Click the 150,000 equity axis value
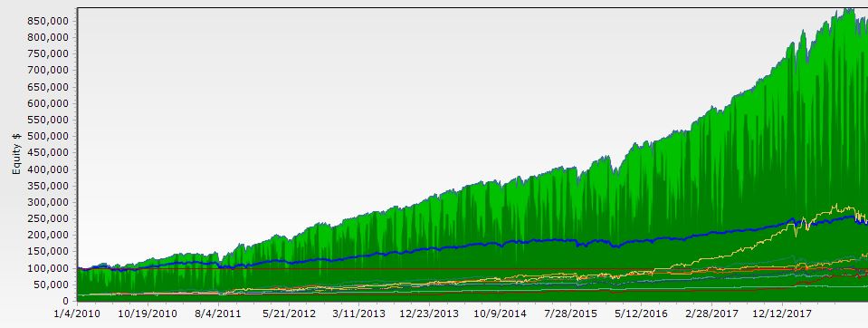868x328 pixels. click(47, 252)
